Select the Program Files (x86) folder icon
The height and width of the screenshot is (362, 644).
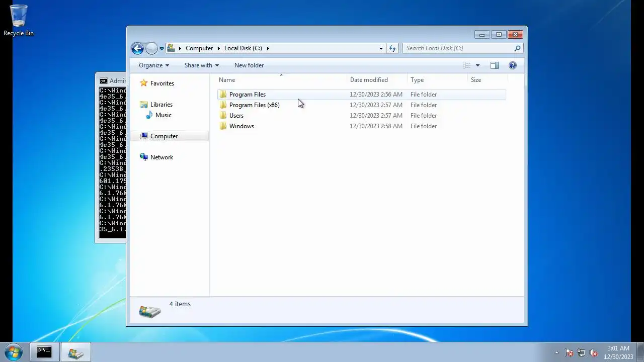223,105
